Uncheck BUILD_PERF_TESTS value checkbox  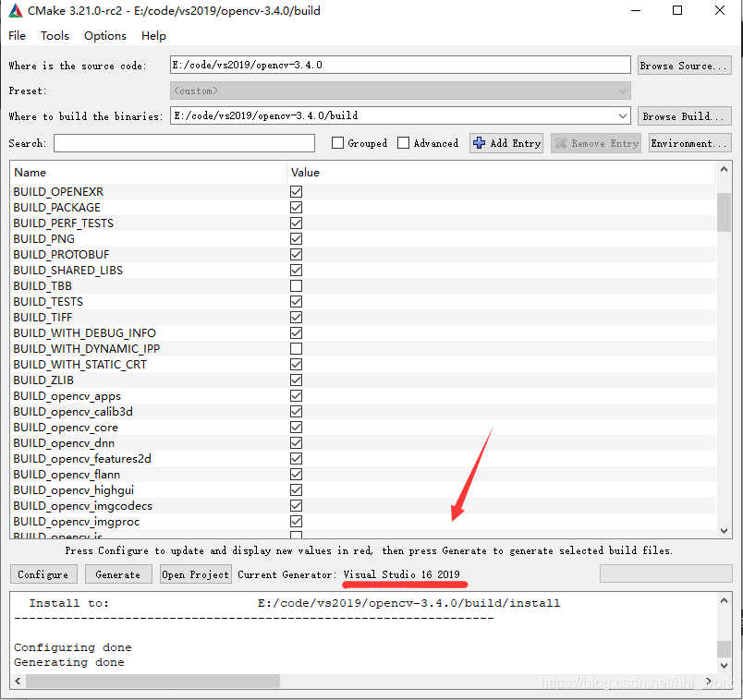[x=296, y=223]
